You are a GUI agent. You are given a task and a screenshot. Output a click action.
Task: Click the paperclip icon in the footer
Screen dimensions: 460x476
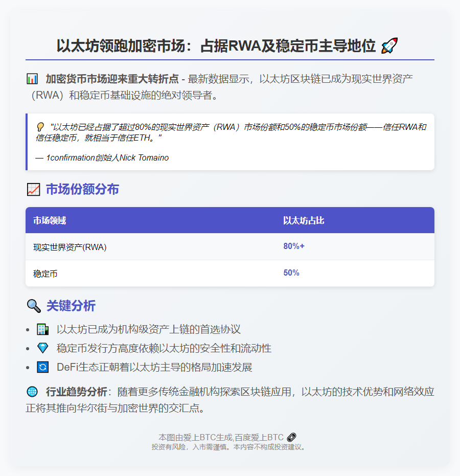pos(291,437)
